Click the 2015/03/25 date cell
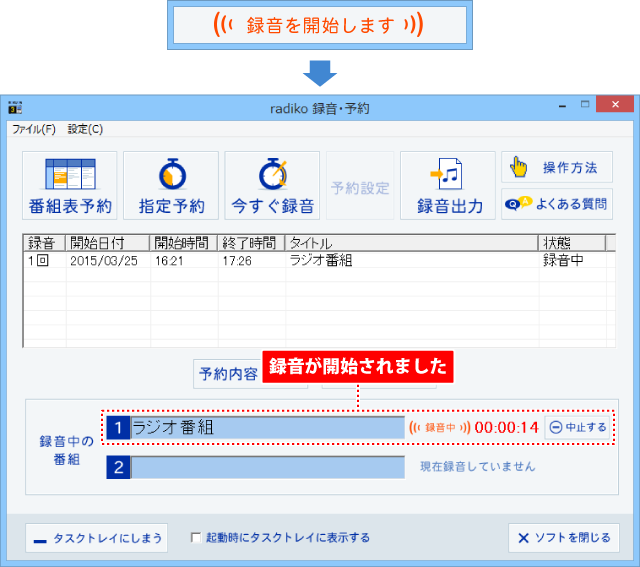Viewport: 640px width, 567px height. [x=104, y=261]
